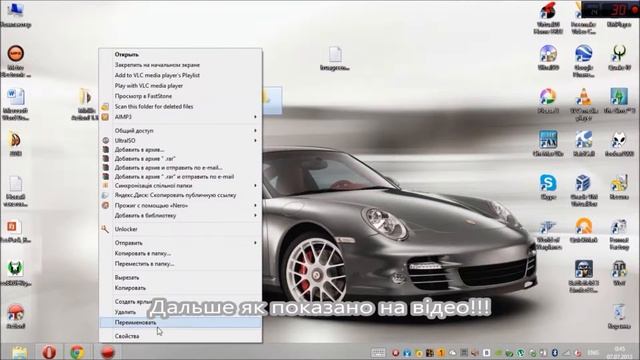The width and height of the screenshot is (640, 360).
Task: Expand the Добавить в библиотеку submenu
Action: pyautogui.click(x=180, y=215)
